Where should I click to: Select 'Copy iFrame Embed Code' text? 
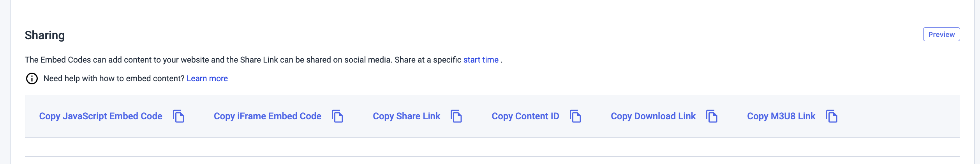point(267,116)
